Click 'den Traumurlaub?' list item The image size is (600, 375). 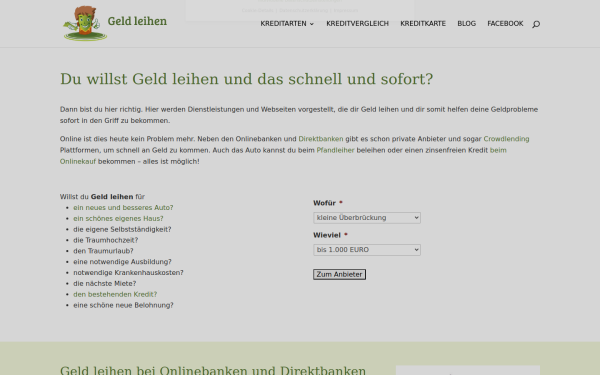103,251
